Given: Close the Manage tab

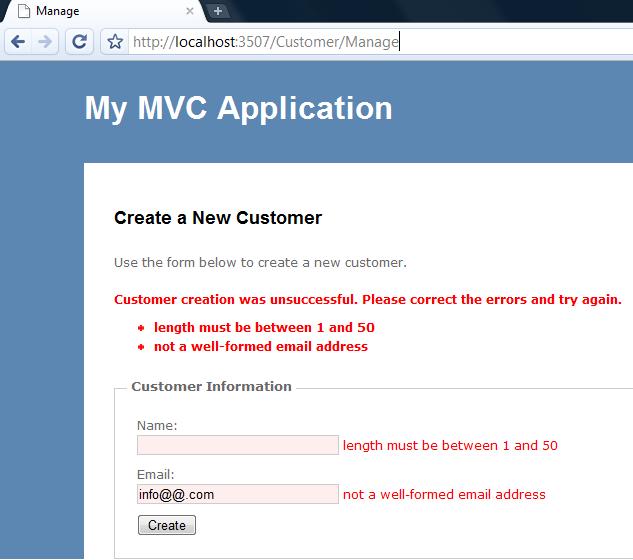Looking at the screenshot, I should click(x=190, y=11).
